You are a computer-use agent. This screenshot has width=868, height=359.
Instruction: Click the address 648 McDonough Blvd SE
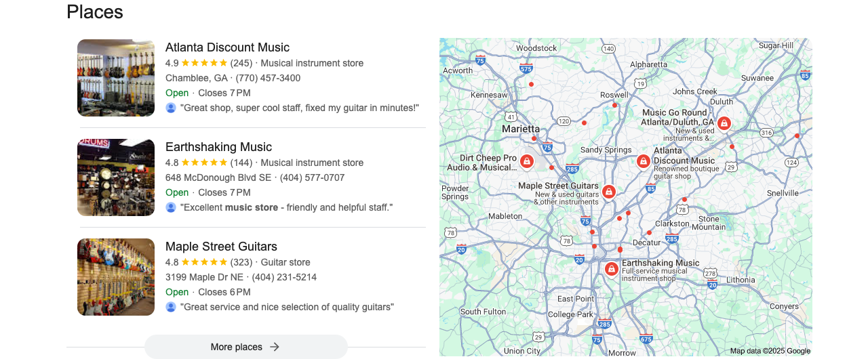coord(218,177)
